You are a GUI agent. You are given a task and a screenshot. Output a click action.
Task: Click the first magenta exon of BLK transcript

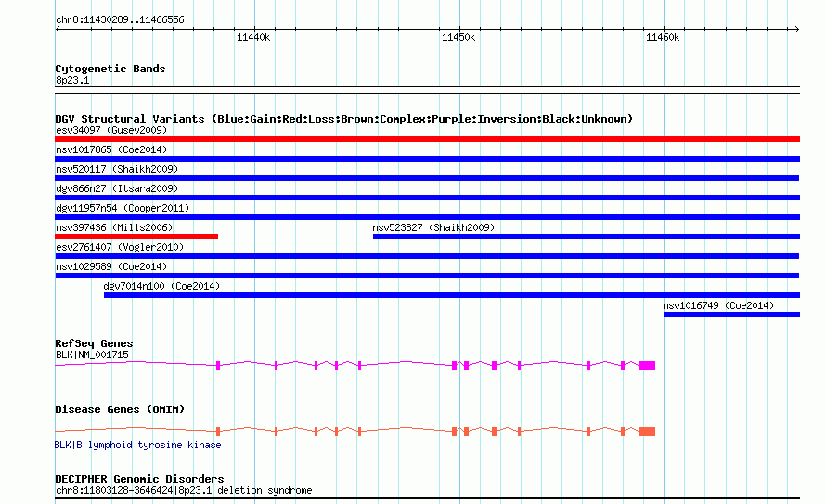[218, 366]
